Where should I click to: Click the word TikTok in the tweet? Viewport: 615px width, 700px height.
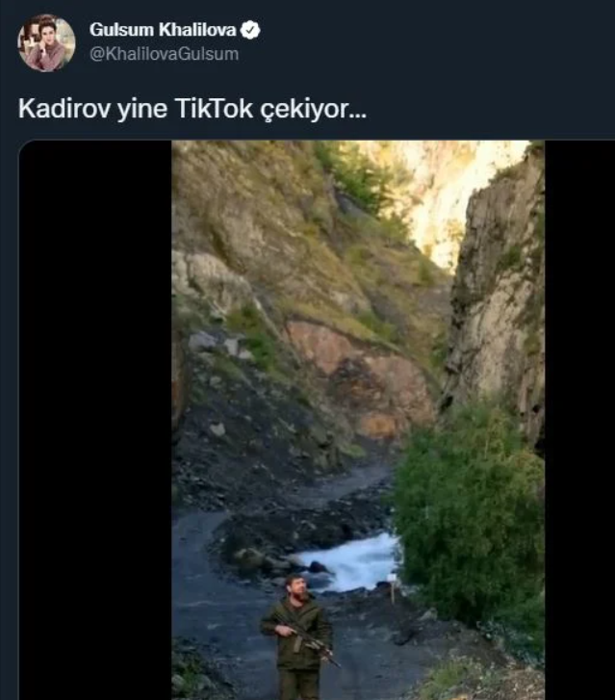214,108
